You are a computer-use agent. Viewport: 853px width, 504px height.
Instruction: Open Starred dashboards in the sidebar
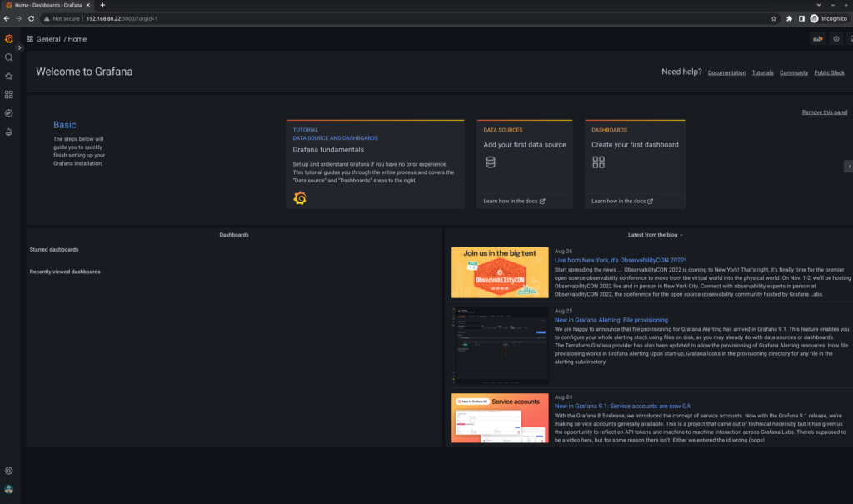(x=8, y=76)
